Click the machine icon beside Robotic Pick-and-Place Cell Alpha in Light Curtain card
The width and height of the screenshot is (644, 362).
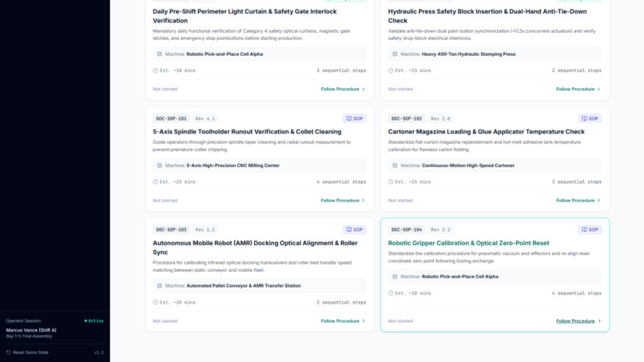[x=159, y=54]
